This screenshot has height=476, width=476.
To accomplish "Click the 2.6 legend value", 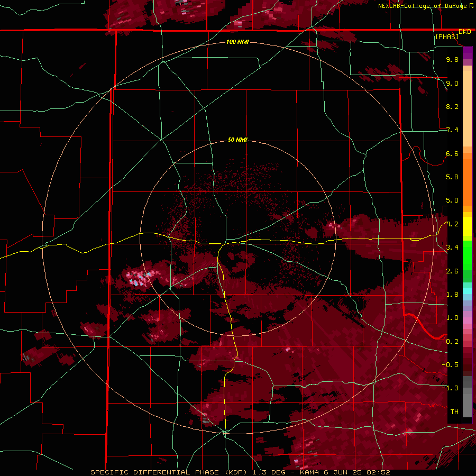I will (452, 271).
